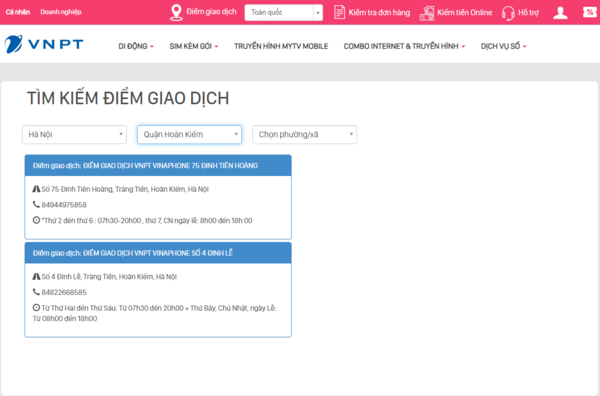Click the address icon for 75 Đinh Tiên Hoàng
Viewport: 600px width, 396px height.
[x=36, y=189]
